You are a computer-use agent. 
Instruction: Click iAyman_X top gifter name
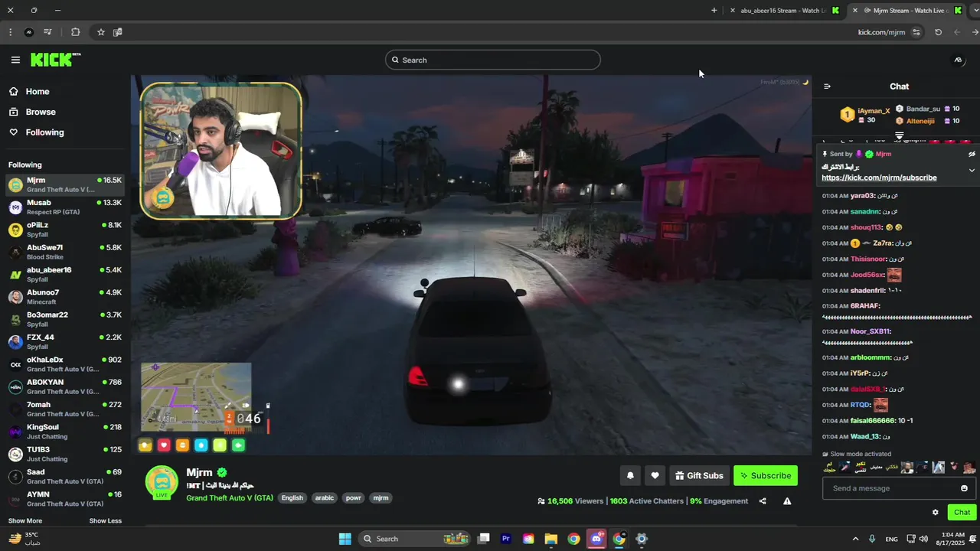tap(874, 111)
